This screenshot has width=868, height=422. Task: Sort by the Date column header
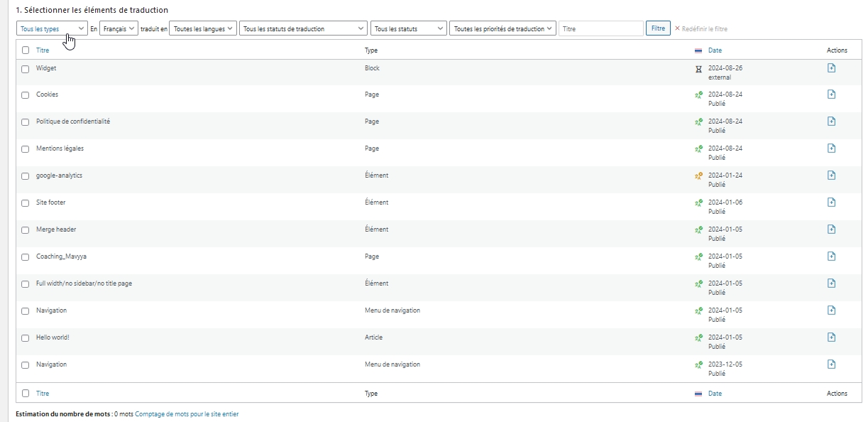(715, 50)
